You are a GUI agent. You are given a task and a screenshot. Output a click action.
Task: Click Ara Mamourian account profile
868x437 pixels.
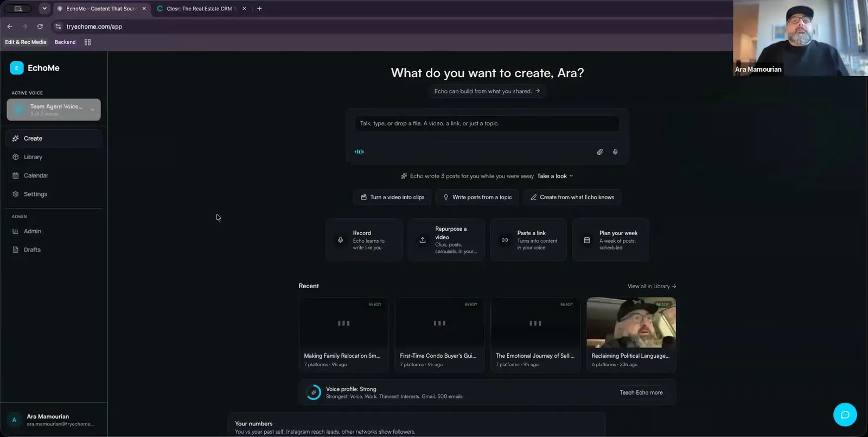tap(53, 420)
